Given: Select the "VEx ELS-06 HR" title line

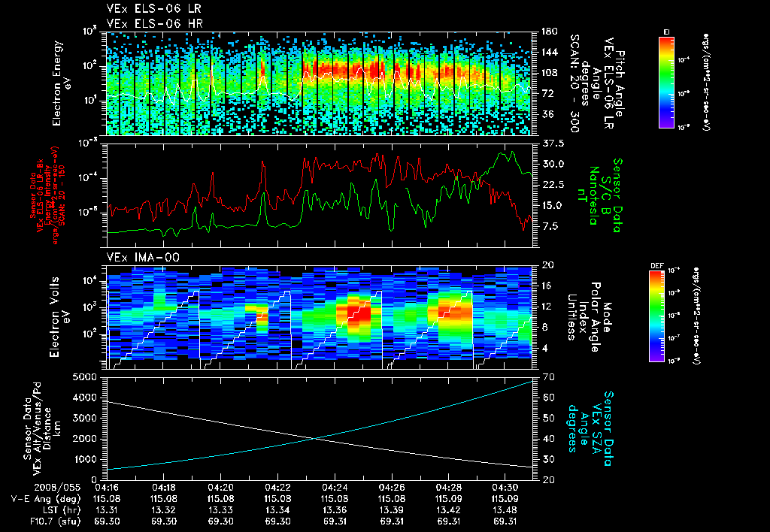Looking at the screenshot, I should tap(155, 23).
